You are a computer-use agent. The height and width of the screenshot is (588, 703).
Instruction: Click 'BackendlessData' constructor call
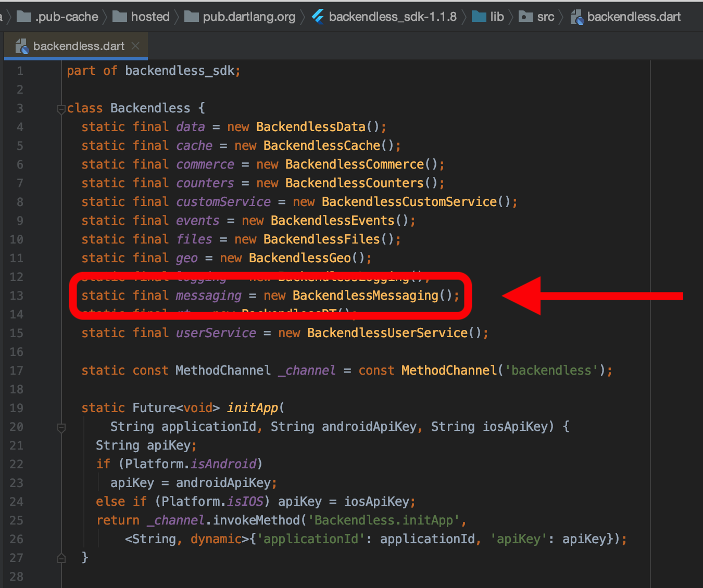coord(311,127)
